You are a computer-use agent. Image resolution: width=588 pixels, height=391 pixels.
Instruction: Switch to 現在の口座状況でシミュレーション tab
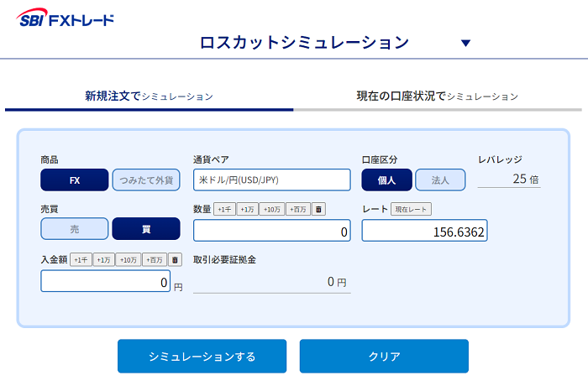(x=437, y=96)
